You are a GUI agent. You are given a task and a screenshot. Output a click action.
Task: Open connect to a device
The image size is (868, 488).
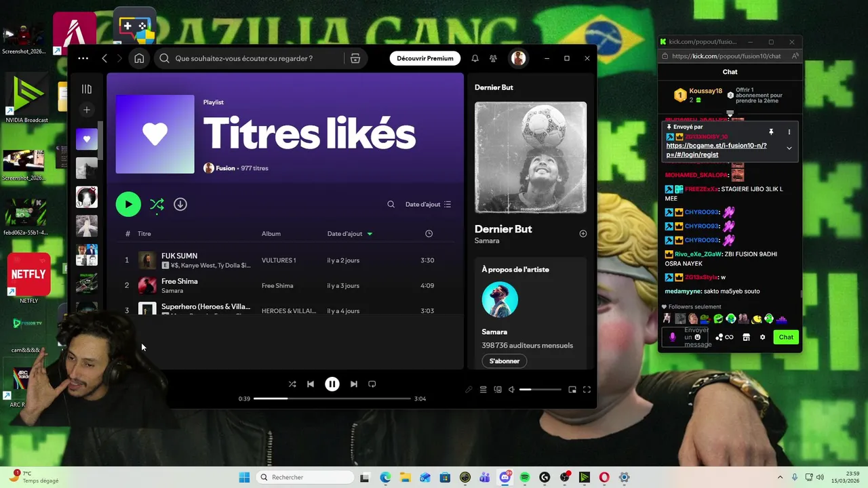point(498,390)
